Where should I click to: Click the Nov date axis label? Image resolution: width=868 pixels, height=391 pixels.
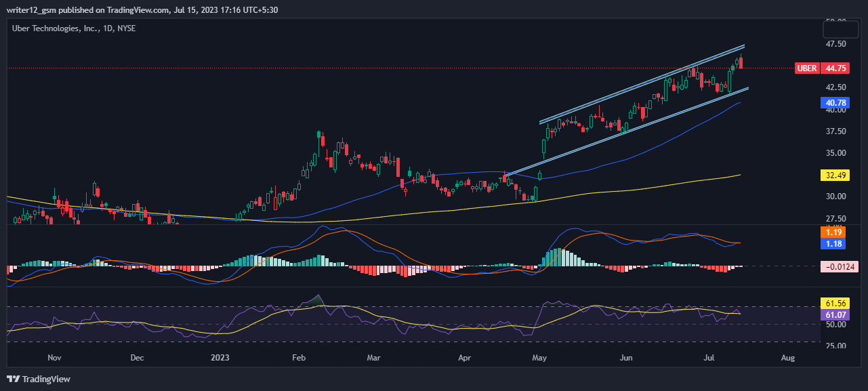pyautogui.click(x=55, y=356)
